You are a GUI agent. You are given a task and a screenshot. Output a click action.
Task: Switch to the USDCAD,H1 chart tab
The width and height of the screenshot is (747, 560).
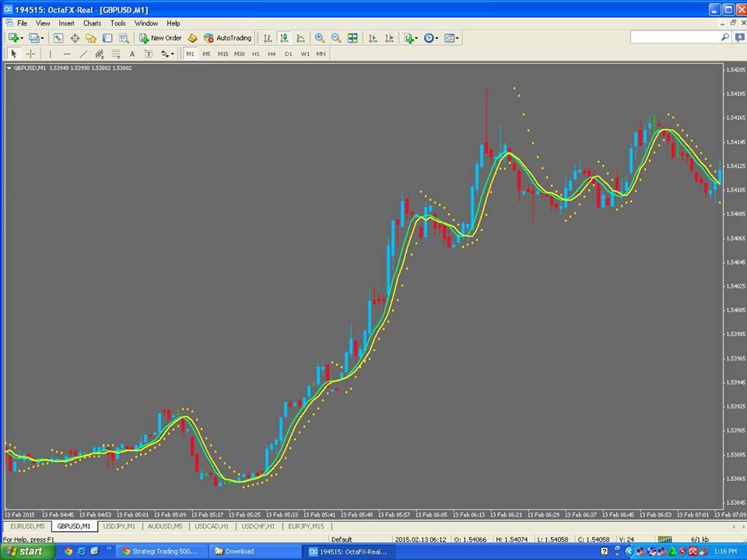pyautogui.click(x=212, y=527)
